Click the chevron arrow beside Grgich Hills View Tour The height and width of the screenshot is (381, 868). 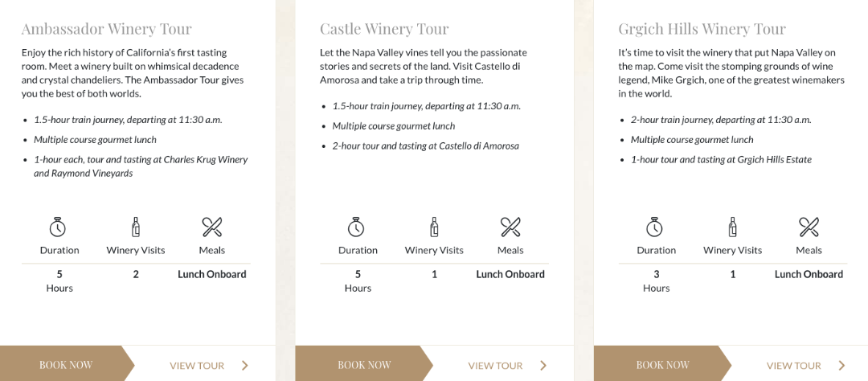(x=841, y=366)
